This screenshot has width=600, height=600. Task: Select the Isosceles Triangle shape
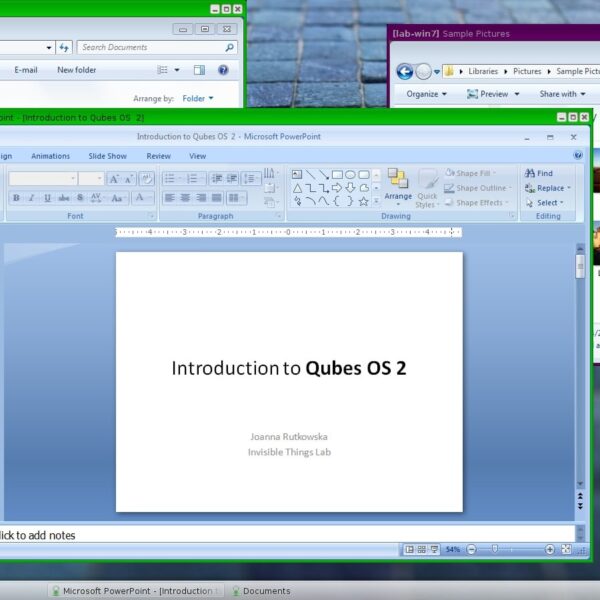pyautogui.click(x=297, y=188)
